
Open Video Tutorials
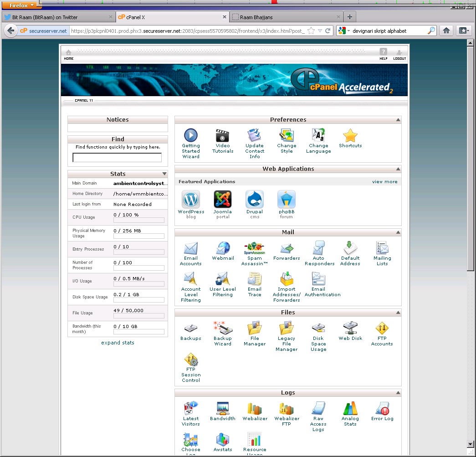[x=223, y=141]
